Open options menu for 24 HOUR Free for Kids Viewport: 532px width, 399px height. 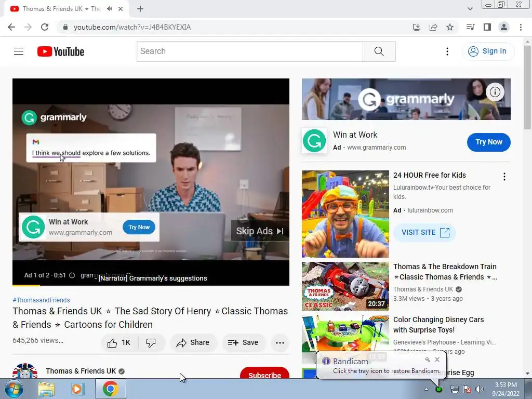504,177
